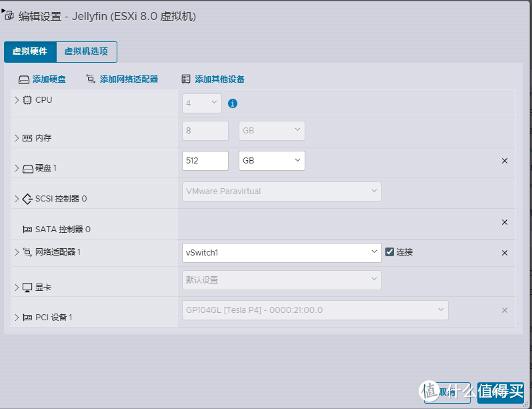Click the memory size field showing 8
The height and width of the screenshot is (409, 532).
point(205,131)
